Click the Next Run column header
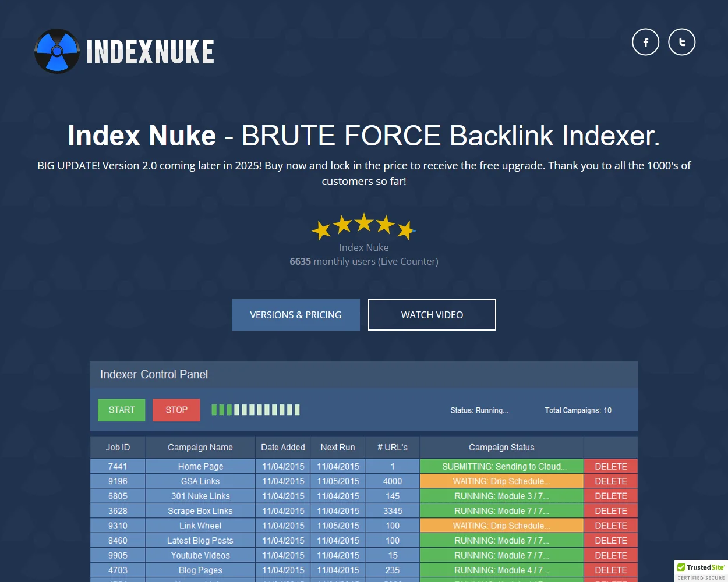 (x=338, y=447)
